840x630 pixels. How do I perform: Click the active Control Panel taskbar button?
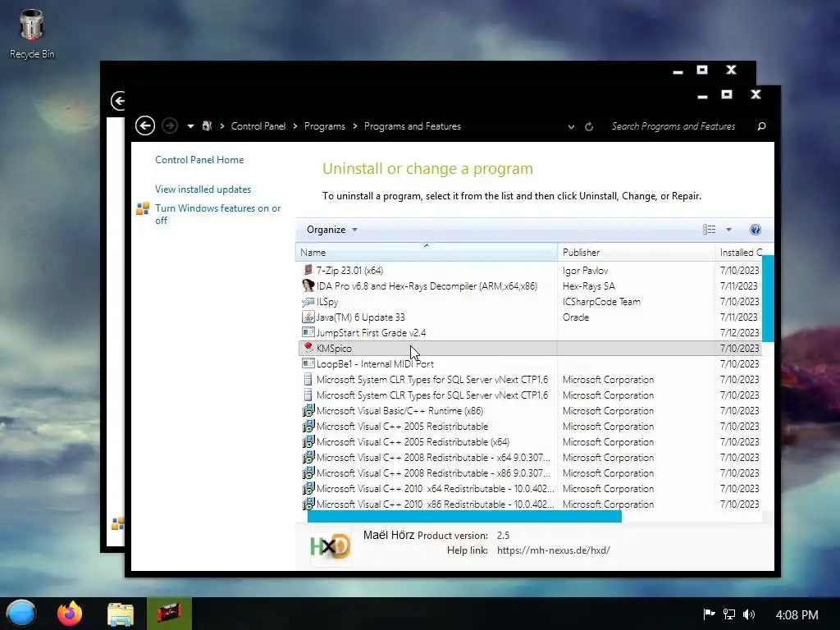click(x=169, y=614)
